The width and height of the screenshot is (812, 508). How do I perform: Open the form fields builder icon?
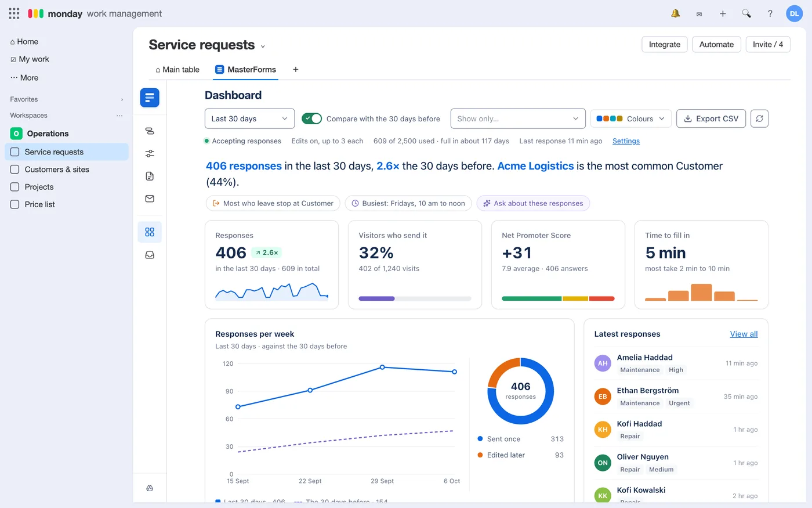[x=150, y=131]
